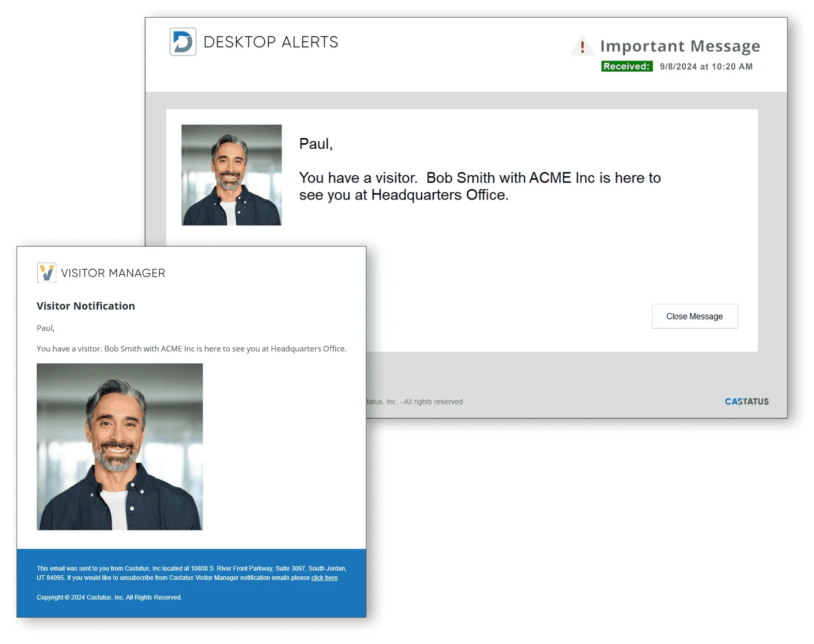The width and height of the screenshot is (814, 644).
Task: Click the Important Message heading
Action: coord(680,47)
